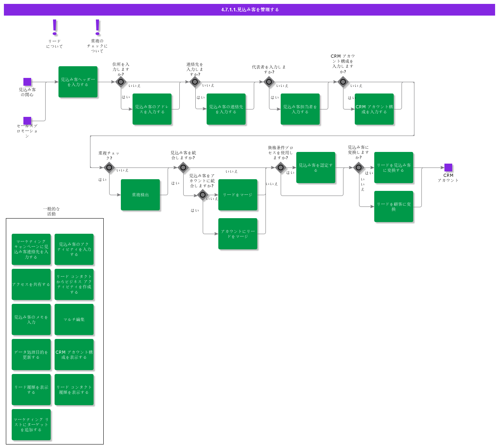Open the 見込み客ヘッダーを入力する task box

tap(78, 82)
